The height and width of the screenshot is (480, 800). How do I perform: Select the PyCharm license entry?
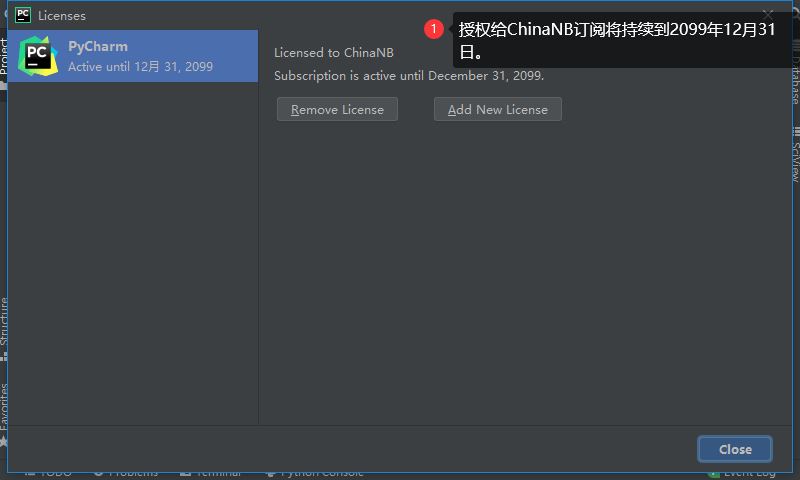133,56
